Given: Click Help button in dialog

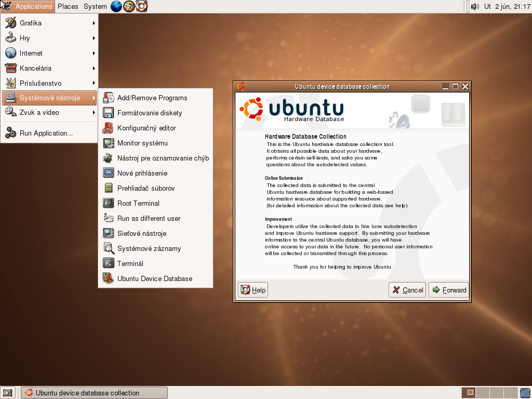Looking at the screenshot, I should (253, 290).
